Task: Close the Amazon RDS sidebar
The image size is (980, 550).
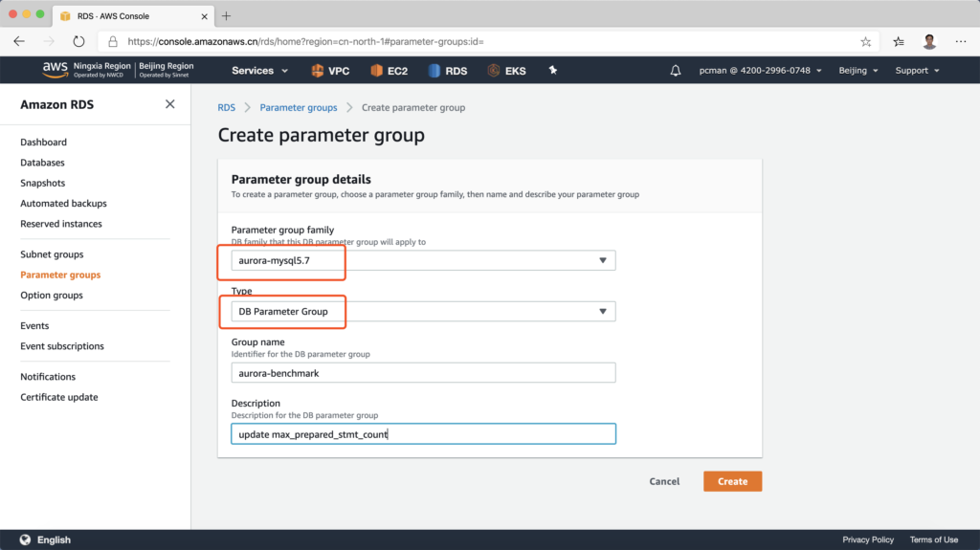Action: click(x=169, y=104)
